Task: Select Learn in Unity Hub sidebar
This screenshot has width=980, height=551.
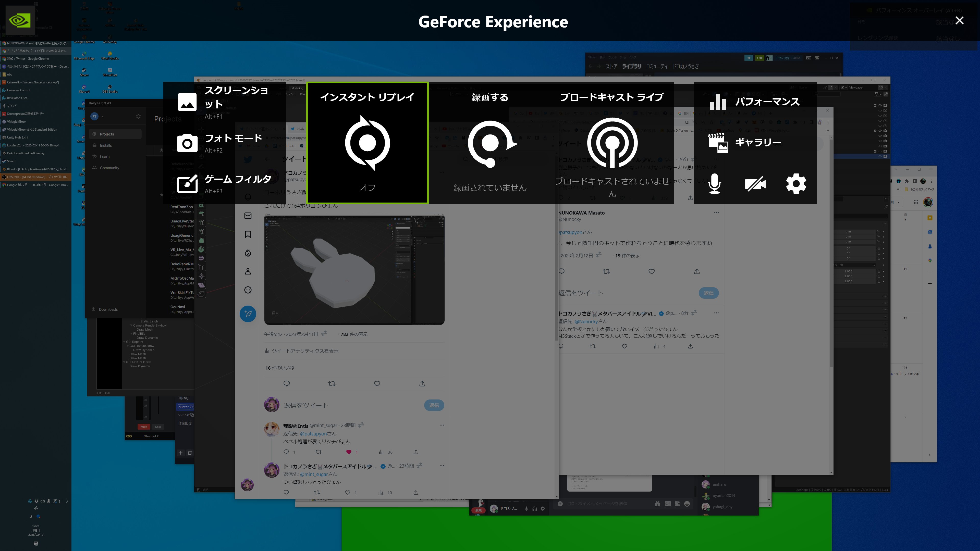Action: tap(115, 157)
